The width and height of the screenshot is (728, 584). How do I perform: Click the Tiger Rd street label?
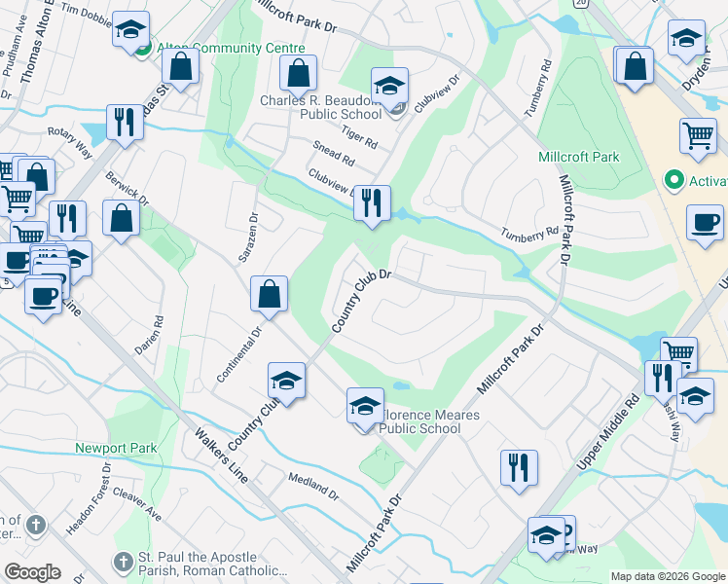pyautogui.click(x=359, y=137)
